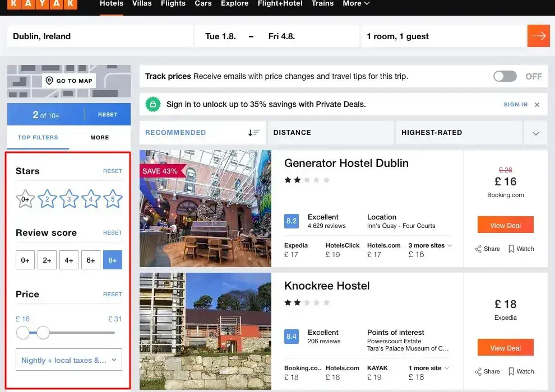
Task: Open the Explore tab
Action: pyautogui.click(x=235, y=3)
